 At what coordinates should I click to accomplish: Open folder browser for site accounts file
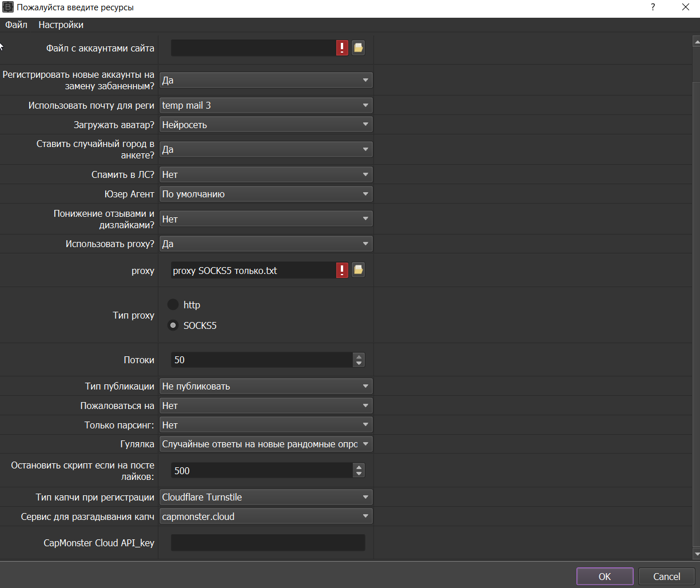(x=358, y=48)
